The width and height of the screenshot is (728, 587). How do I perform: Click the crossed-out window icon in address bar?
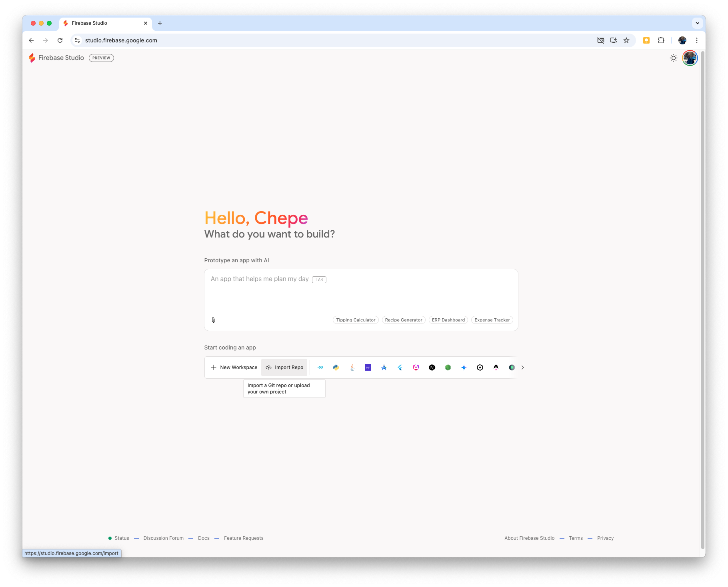tap(601, 40)
